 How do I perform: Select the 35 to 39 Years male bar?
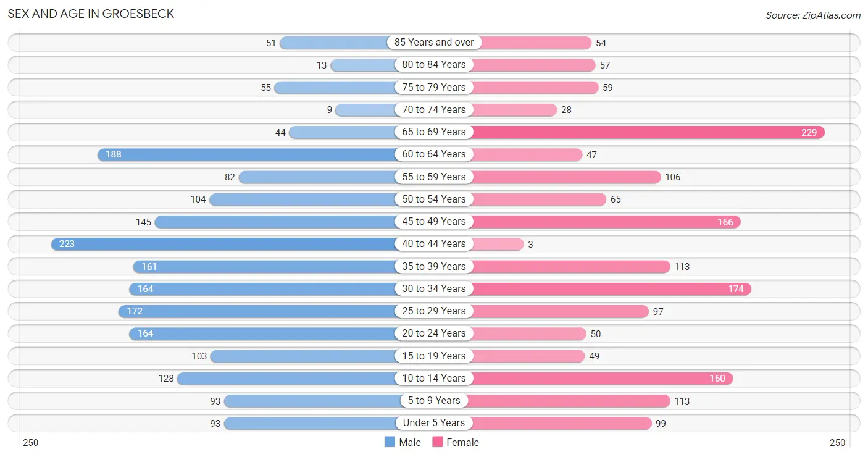(x=265, y=266)
